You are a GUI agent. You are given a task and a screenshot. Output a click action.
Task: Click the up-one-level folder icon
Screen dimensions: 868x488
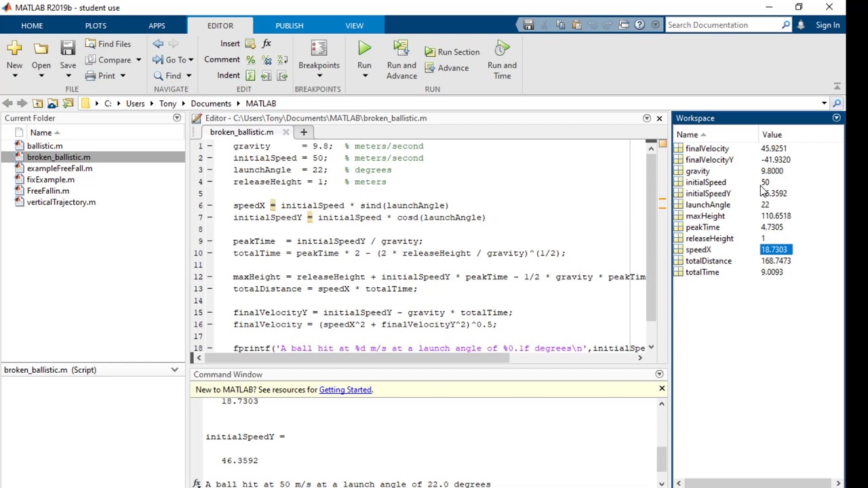(37, 104)
